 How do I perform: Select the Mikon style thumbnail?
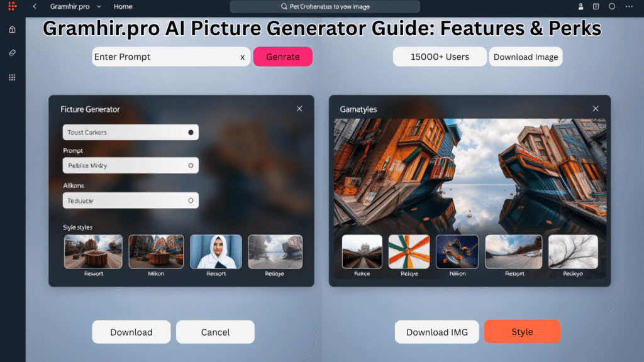point(156,251)
